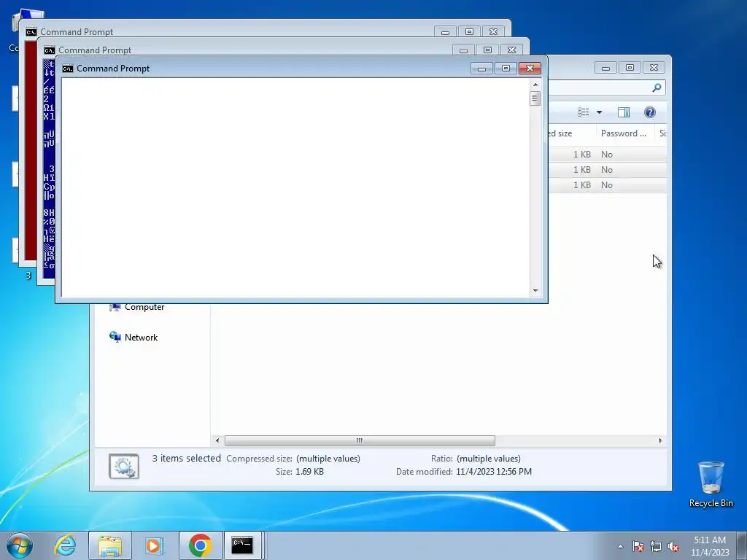Open the taskbar clock showing 5:11 AM
The width and height of the screenshot is (747, 560).
pos(710,545)
